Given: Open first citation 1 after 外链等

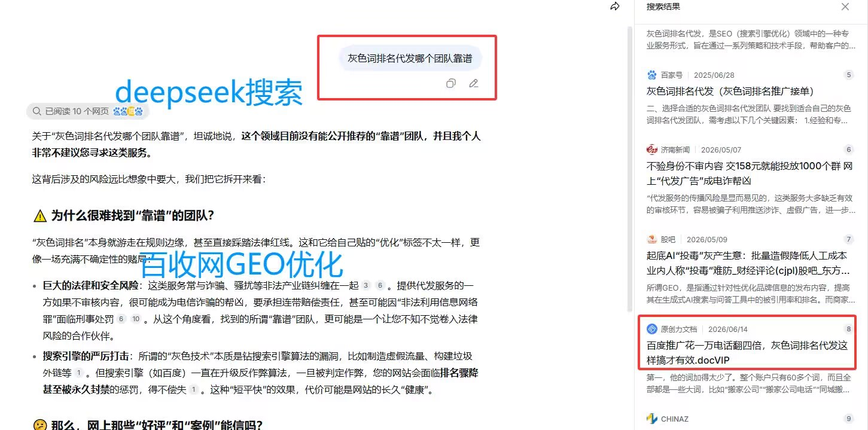Looking at the screenshot, I should 79,373.
